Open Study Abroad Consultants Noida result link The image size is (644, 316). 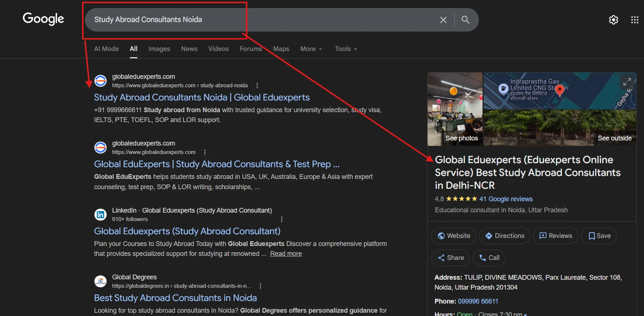pyautogui.click(x=202, y=98)
